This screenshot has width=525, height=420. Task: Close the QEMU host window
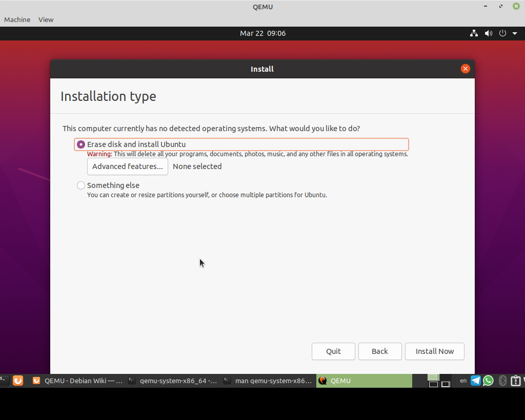516,6
